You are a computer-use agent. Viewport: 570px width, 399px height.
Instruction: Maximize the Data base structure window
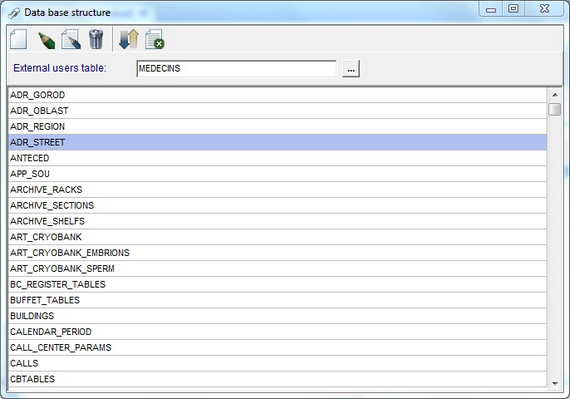pyautogui.click(x=513, y=9)
